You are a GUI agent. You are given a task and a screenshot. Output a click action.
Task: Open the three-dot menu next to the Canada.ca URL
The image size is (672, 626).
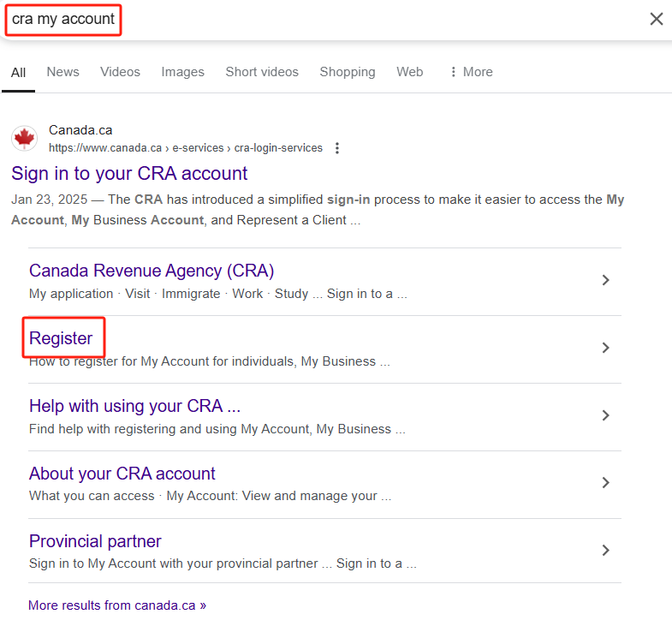[337, 148]
